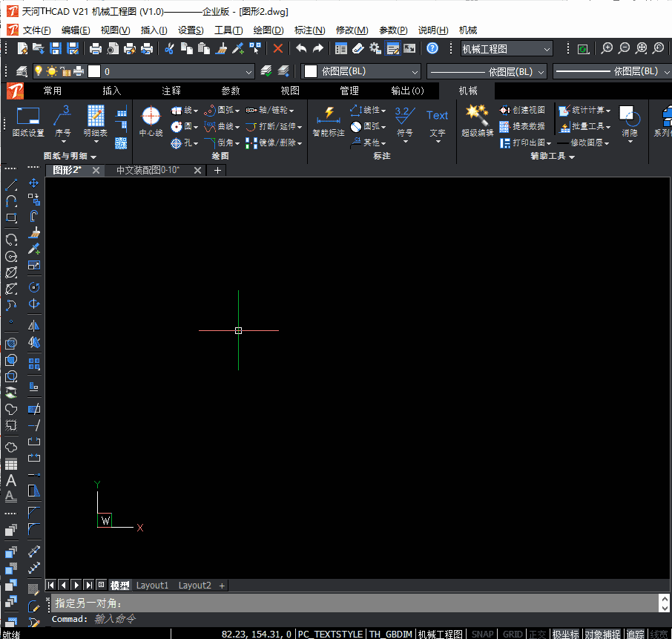Add a new drawing tab with plus
This screenshot has height=639, width=672.
218,170
